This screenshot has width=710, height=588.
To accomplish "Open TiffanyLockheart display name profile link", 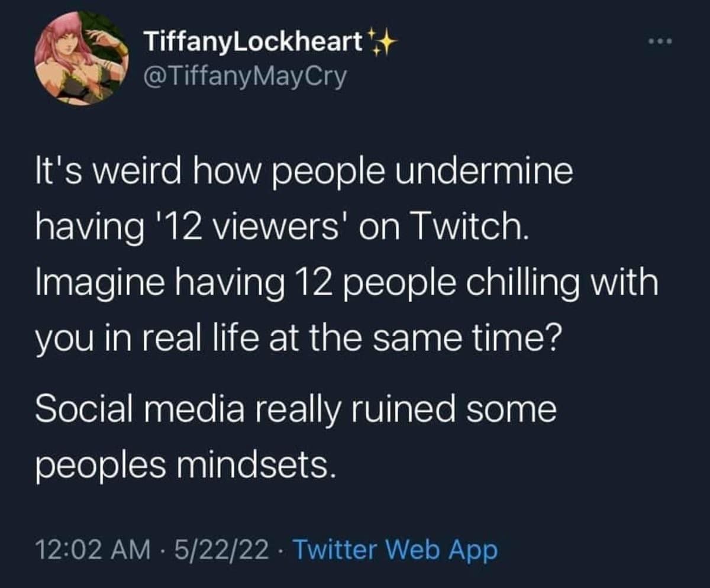I will [x=254, y=41].
